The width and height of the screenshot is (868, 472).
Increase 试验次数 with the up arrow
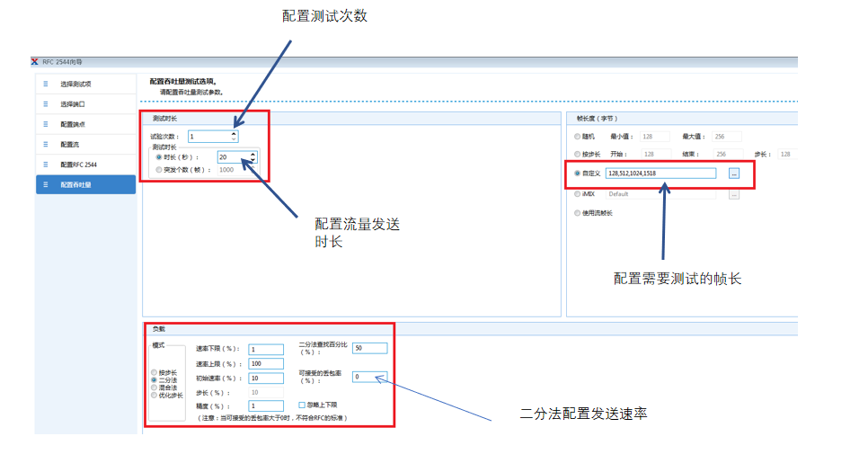click(x=234, y=134)
